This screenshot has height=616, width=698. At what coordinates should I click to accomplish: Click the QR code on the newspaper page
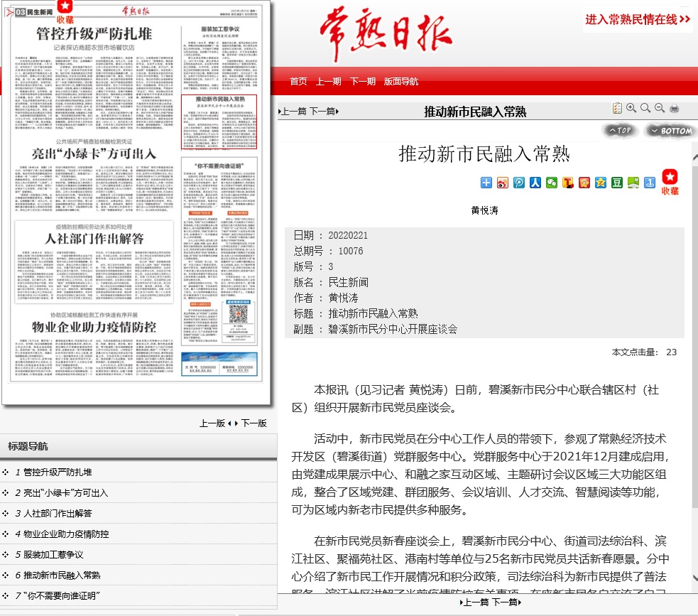point(238,315)
